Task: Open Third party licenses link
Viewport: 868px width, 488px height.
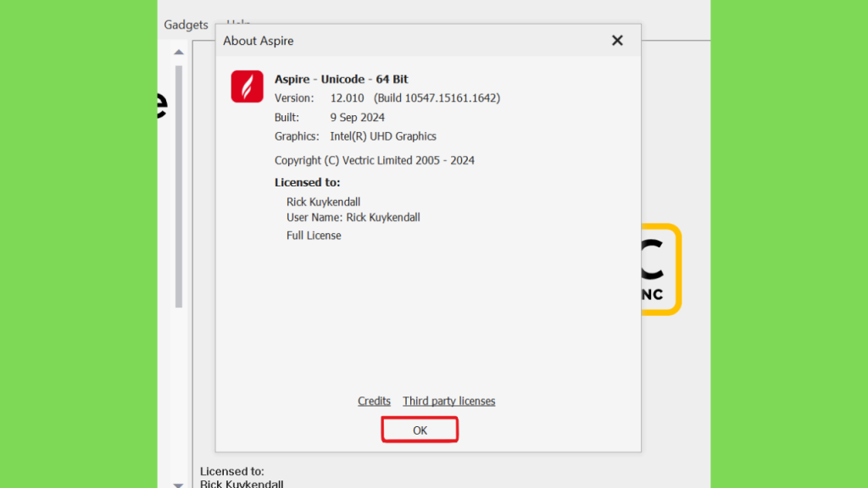Action: (449, 401)
